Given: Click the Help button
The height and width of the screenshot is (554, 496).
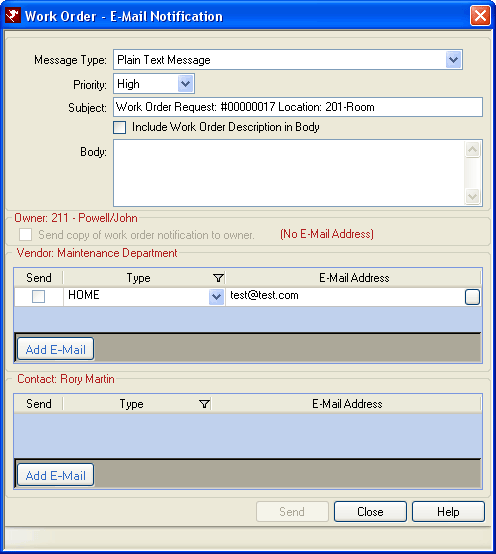Looking at the screenshot, I should (448, 512).
